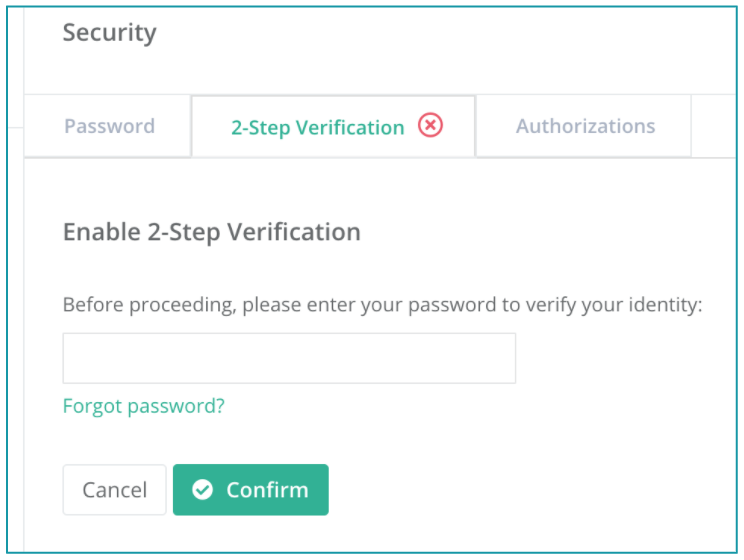Confirm password with the green button

pyautogui.click(x=251, y=490)
